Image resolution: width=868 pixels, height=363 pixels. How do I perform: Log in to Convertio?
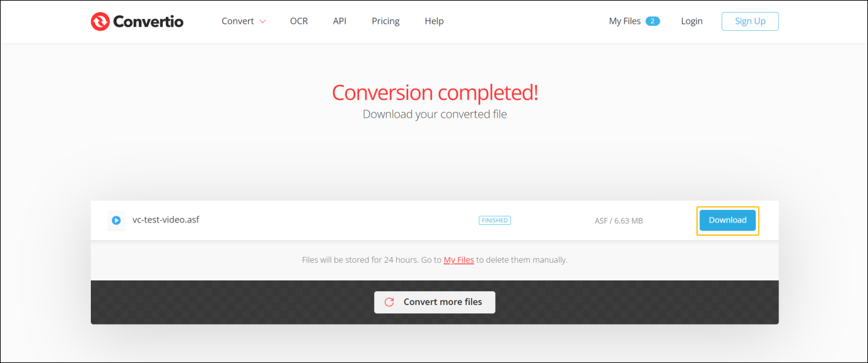click(x=691, y=20)
